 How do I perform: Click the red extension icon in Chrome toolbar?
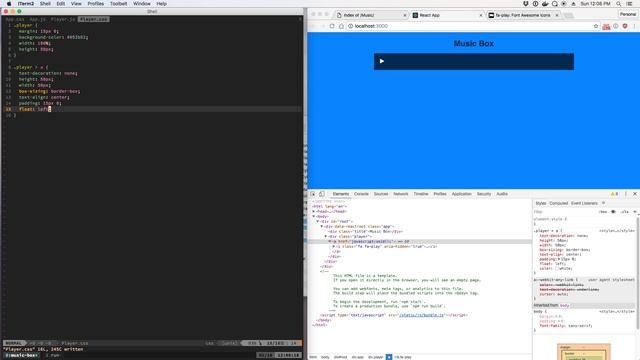(x=606, y=27)
